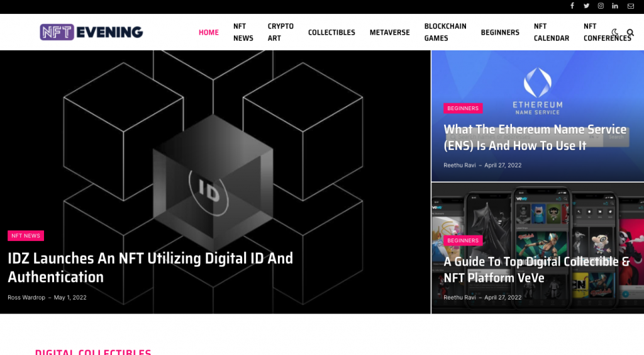Click the NFT NEWS category tag
644x355 pixels.
[x=26, y=235]
